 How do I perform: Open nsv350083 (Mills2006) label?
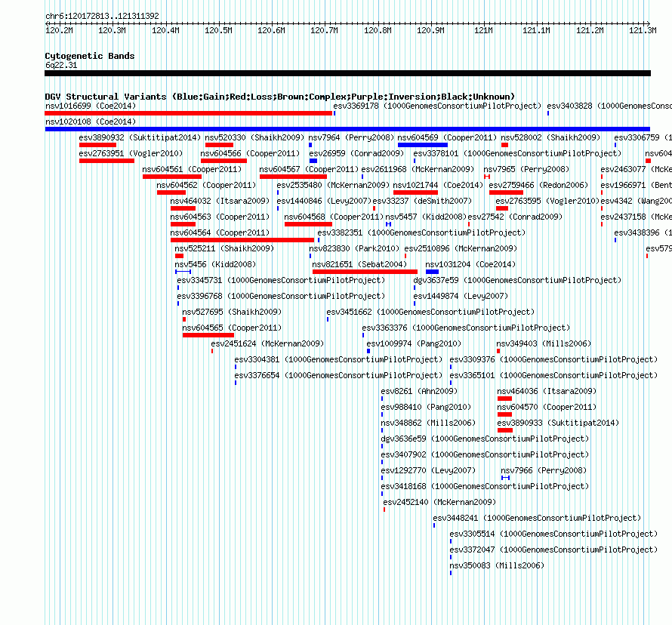pos(497,565)
